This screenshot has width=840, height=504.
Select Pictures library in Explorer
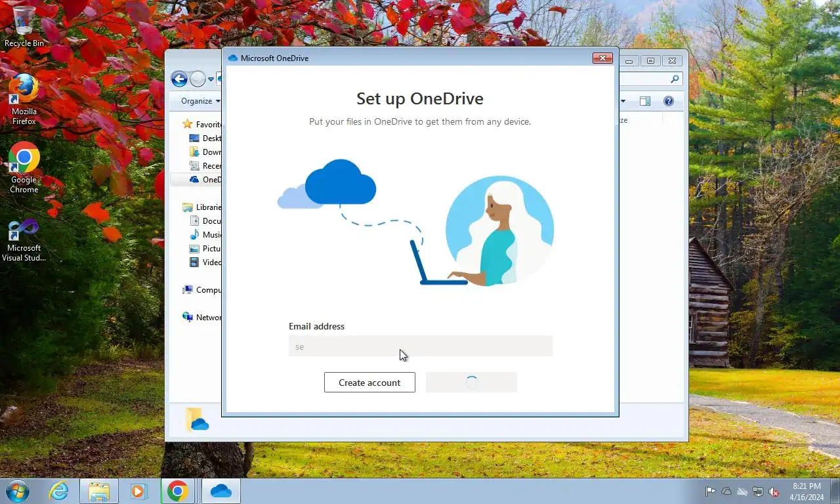[x=205, y=249]
